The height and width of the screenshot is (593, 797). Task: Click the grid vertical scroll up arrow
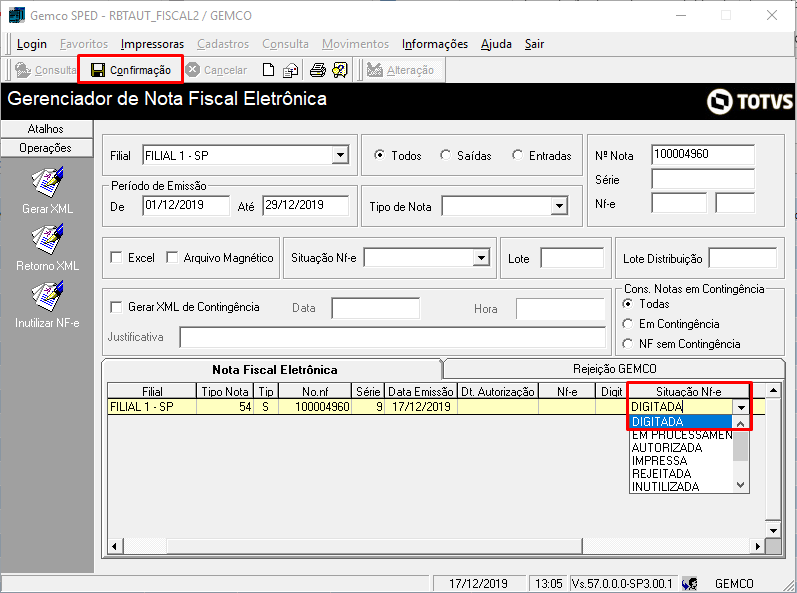point(773,390)
